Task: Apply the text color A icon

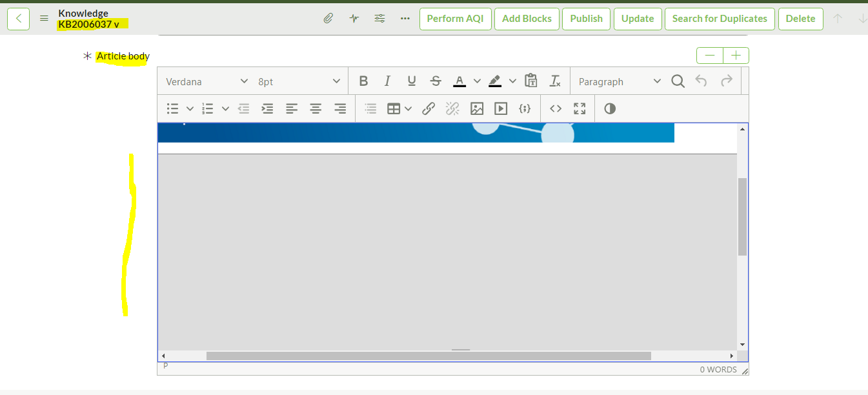Action: pos(459,81)
